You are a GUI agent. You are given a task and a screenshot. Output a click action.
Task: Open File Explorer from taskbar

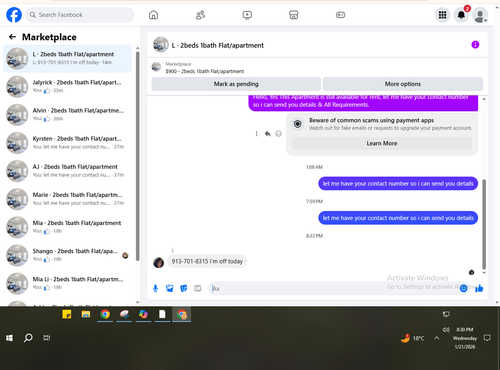tap(86, 314)
